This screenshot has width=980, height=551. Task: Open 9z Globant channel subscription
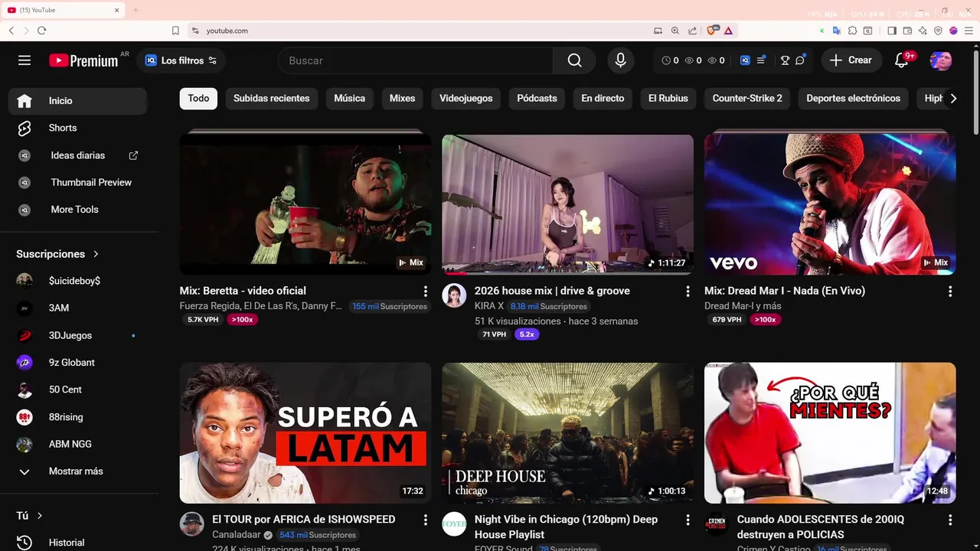coord(78,362)
